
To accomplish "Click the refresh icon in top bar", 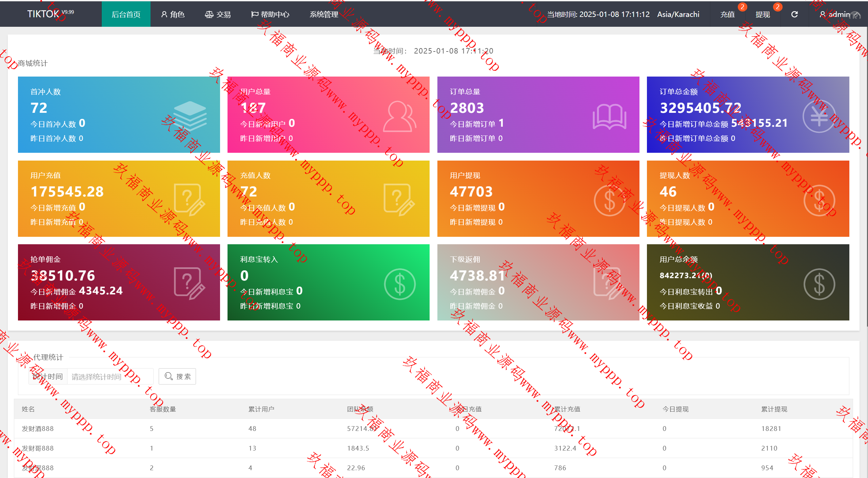I will 794,14.
